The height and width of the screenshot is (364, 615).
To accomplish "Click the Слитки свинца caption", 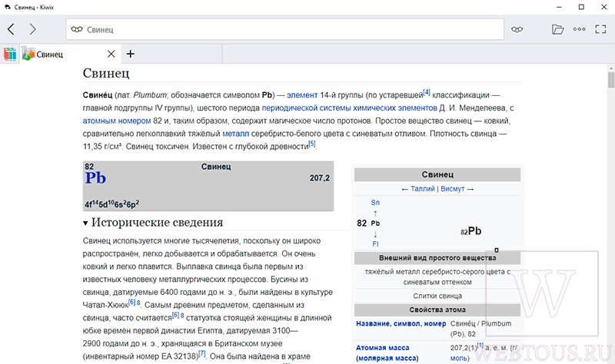I will point(437,296).
